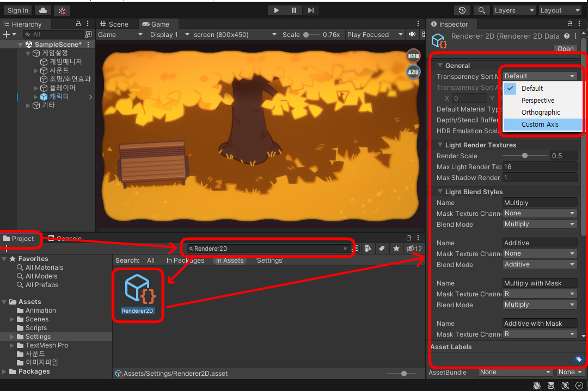
Task: Click the Hierarchy search field
Action: click(x=53, y=34)
